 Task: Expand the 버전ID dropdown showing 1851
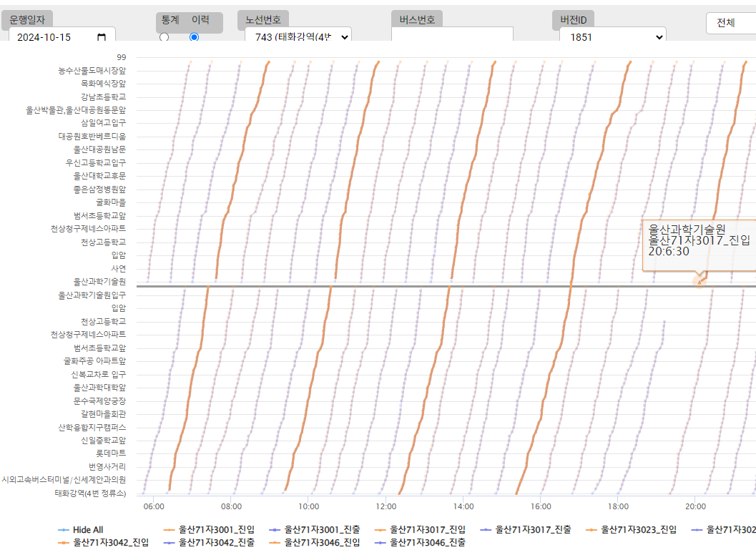[x=612, y=37]
